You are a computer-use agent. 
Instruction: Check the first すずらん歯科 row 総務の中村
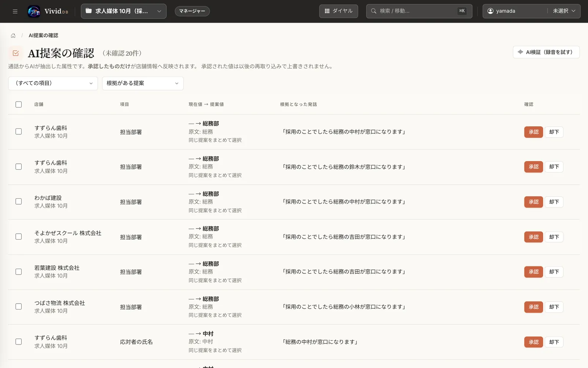click(19, 131)
